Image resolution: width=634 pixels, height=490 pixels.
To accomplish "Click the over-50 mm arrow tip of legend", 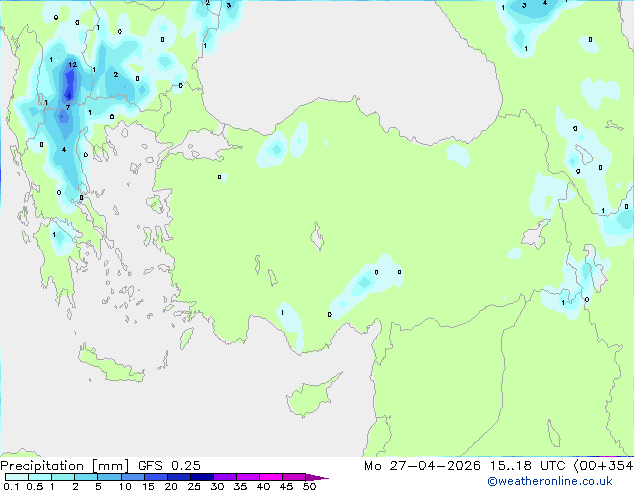I will [x=317, y=477].
